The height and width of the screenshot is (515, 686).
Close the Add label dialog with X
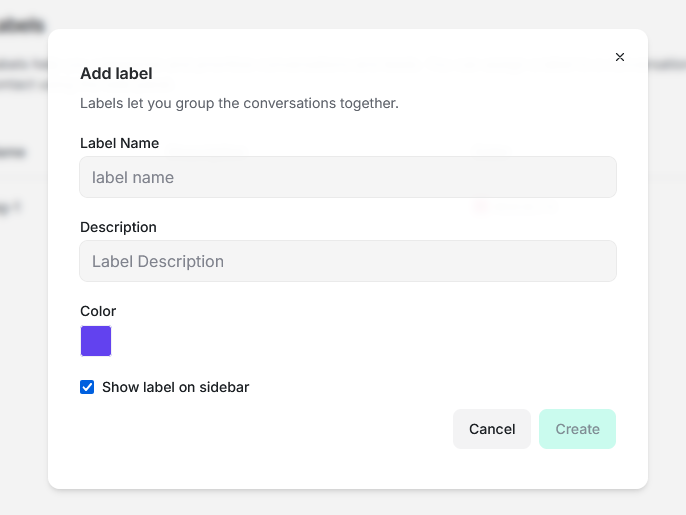tap(620, 57)
